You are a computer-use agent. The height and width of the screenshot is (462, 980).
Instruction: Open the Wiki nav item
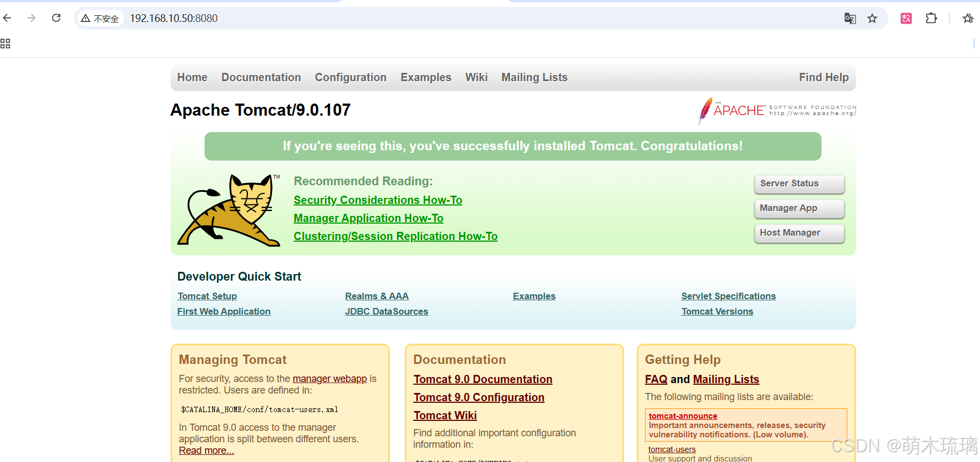(x=476, y=77)
